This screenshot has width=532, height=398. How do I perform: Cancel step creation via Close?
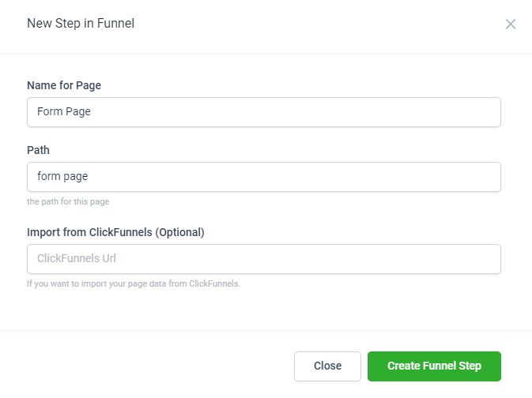click(327, 366)
